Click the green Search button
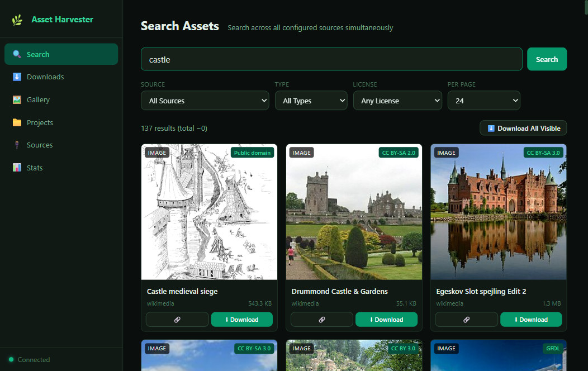588x371 pixels. 547,59
